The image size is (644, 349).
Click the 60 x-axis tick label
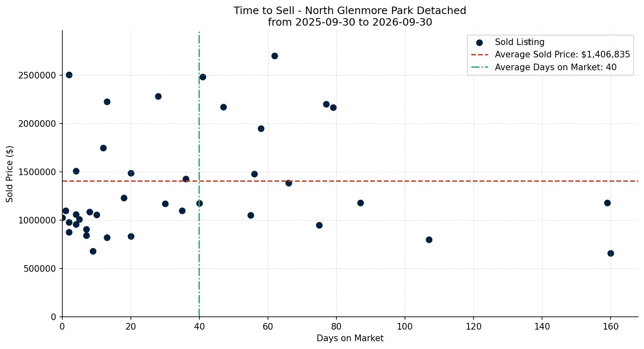[268, 327]
